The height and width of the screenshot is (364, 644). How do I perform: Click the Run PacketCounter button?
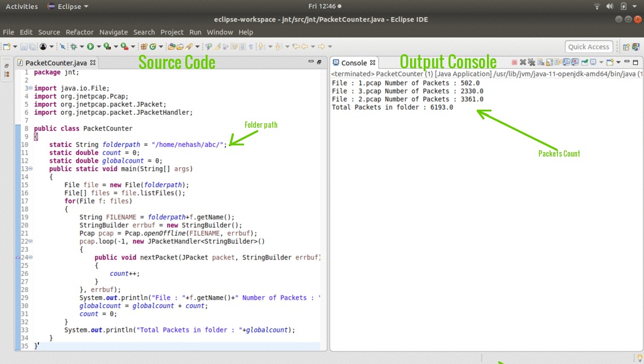[x=90, y=47]
